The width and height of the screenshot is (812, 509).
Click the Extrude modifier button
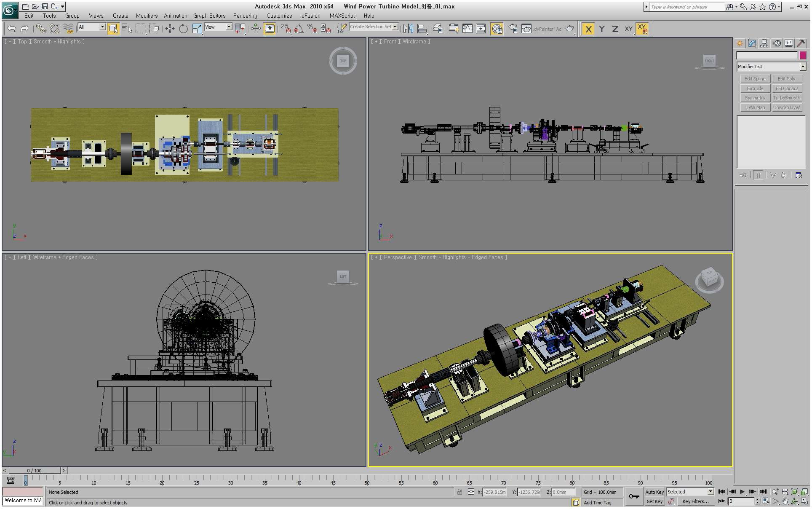[755, 88]
